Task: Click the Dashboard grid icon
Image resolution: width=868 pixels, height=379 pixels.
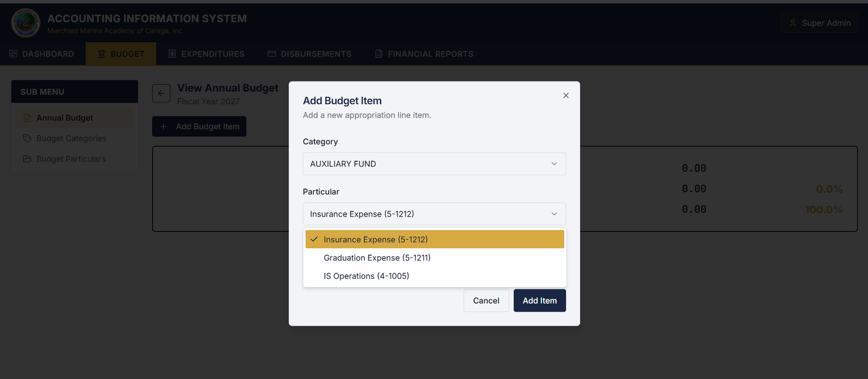Action: [14, 54]
